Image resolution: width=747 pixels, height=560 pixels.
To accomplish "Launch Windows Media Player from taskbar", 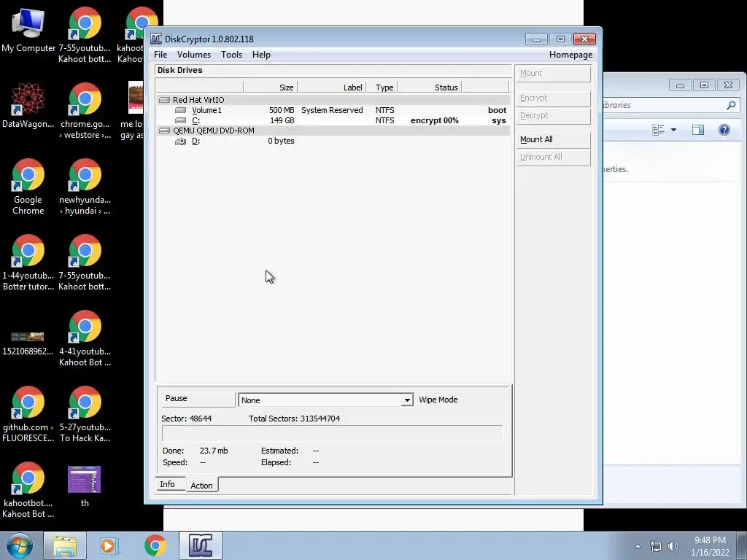I will point(109,545).
